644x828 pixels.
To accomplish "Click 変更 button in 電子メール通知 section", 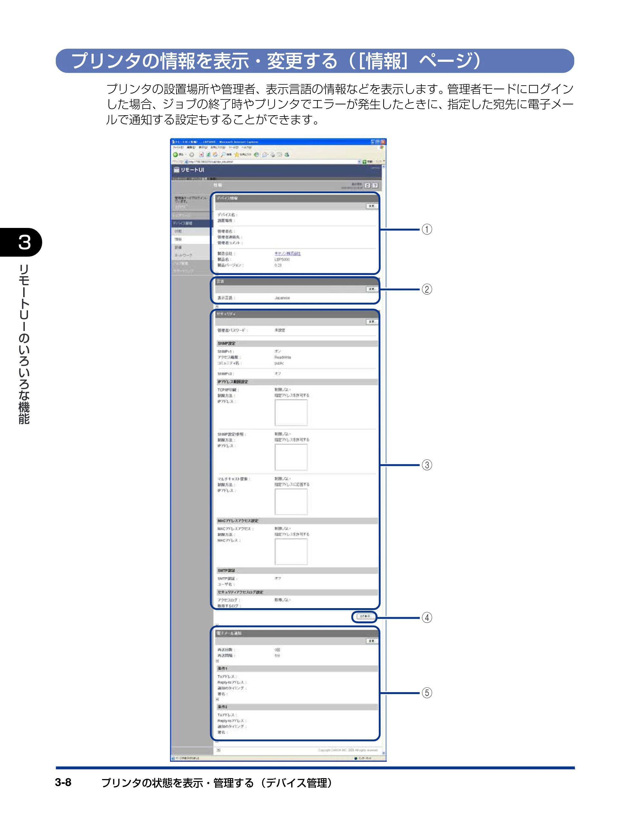I will 372,641.
